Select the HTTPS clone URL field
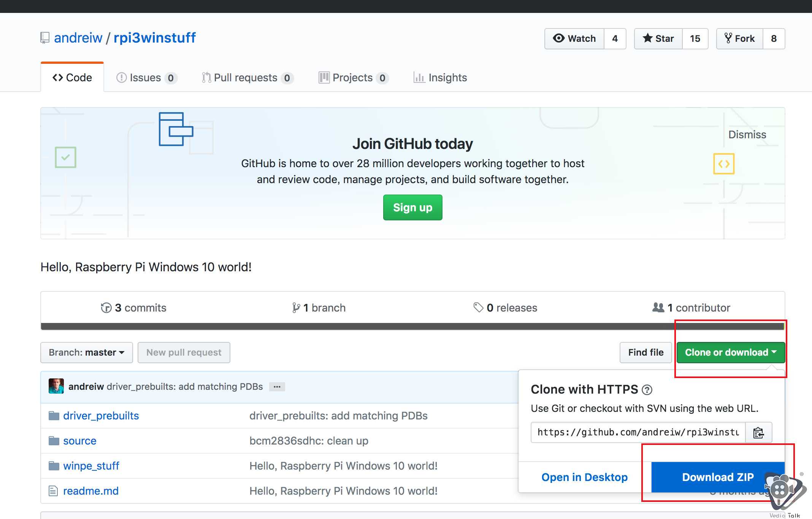 pos(638,432)
